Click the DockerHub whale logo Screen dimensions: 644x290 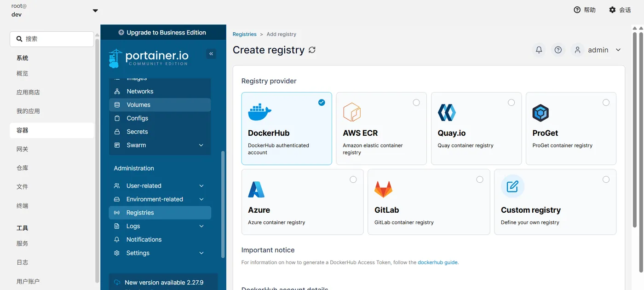(x=260, y=112)
